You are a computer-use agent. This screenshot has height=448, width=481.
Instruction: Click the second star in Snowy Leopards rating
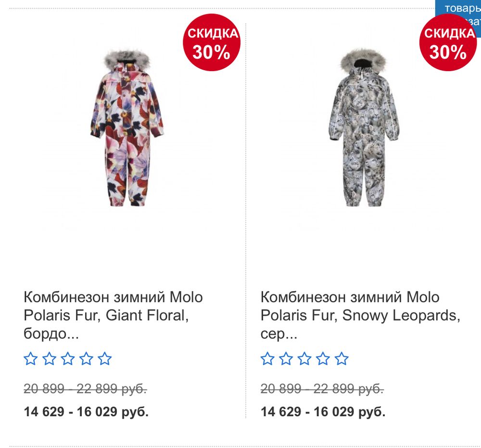pyautogui.click(x=286, y=359)
